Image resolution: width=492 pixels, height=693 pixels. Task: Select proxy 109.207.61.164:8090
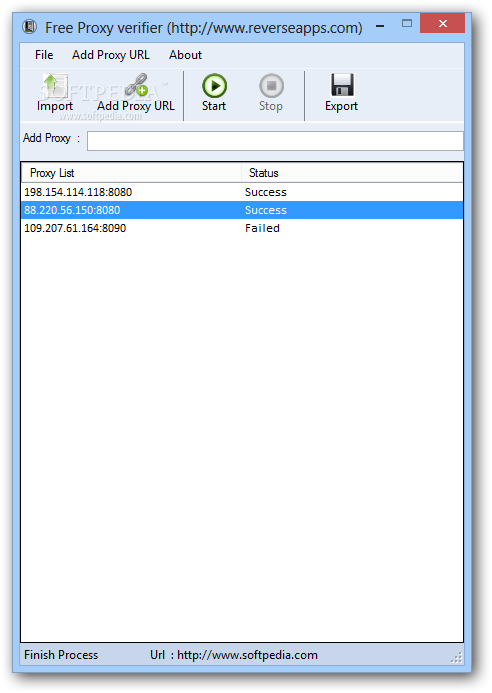(x=75, y=228)
